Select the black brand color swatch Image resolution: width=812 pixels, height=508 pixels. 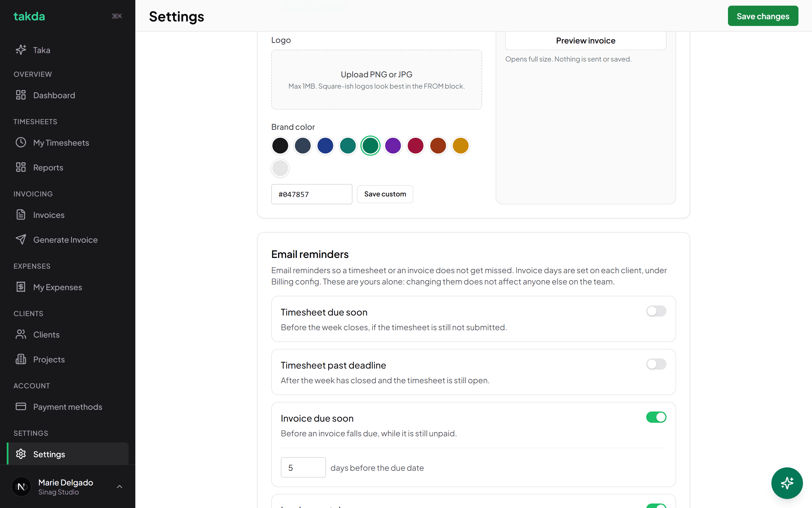pyautogui.click(x=280, y=145)
